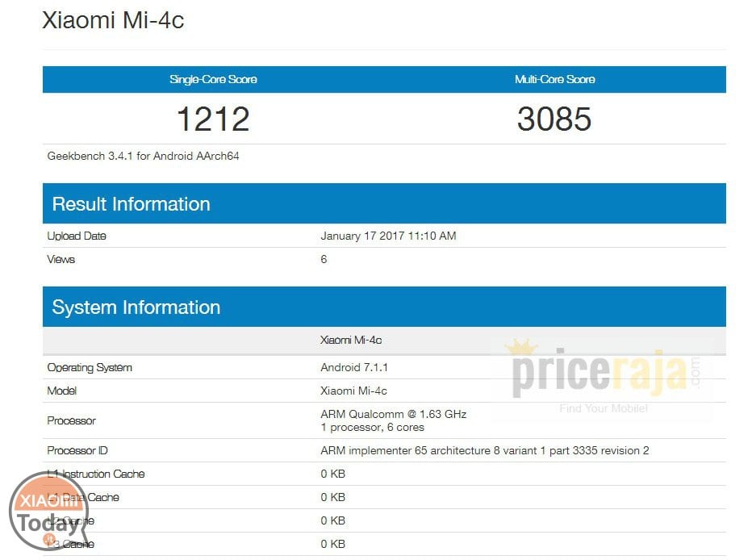Select Xiaomi Mi-4c value in the Model row

coord(353,391)
